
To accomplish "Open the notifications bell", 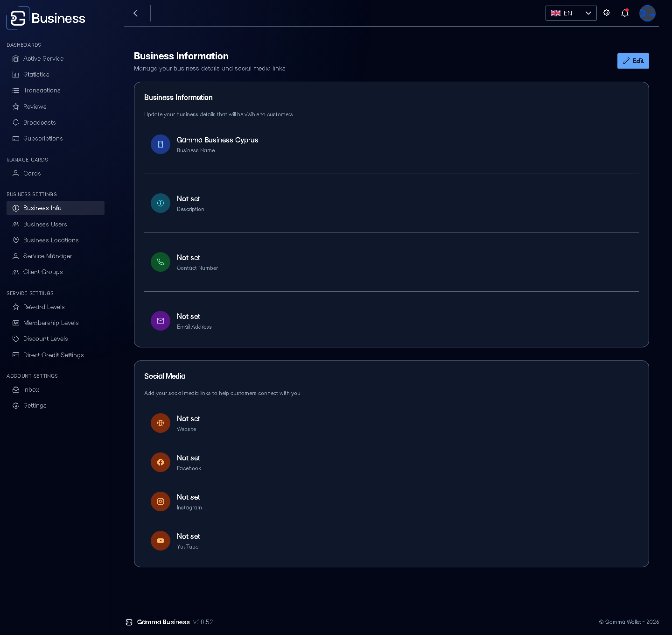I will (625, 13).
